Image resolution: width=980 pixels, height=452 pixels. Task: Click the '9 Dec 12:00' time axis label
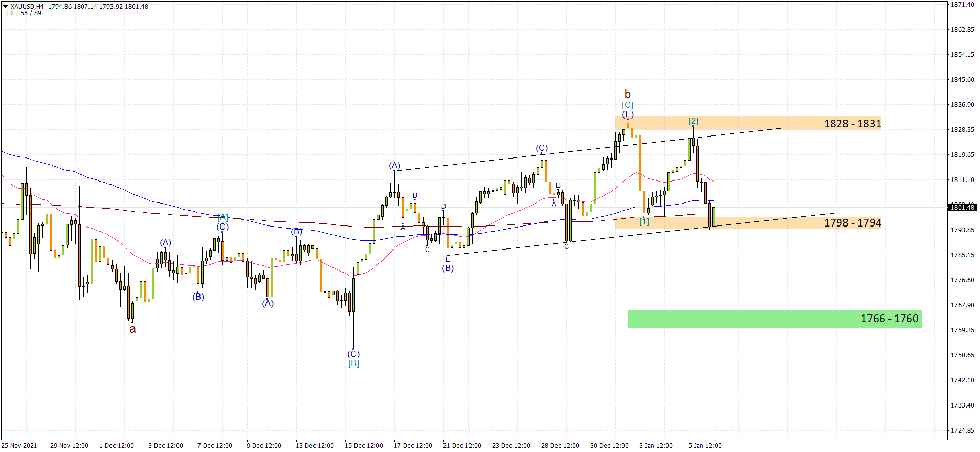click(x=264, y=446)
